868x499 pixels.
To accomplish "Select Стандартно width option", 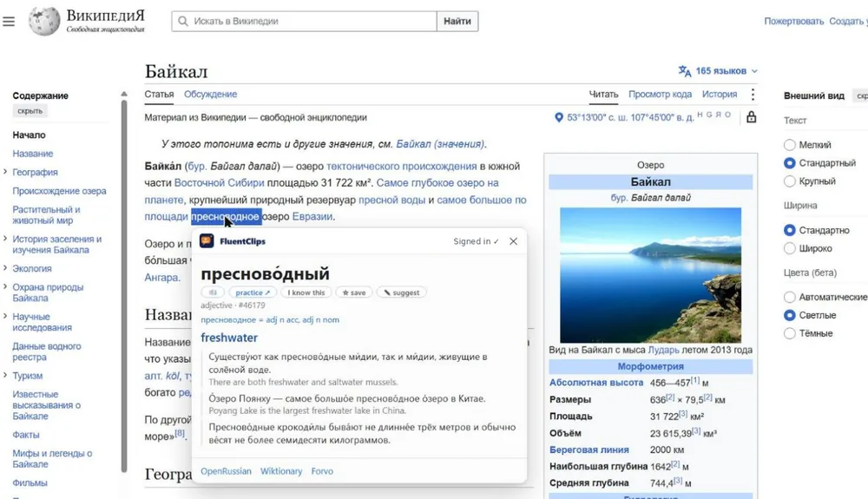I will tap(789, 230).
